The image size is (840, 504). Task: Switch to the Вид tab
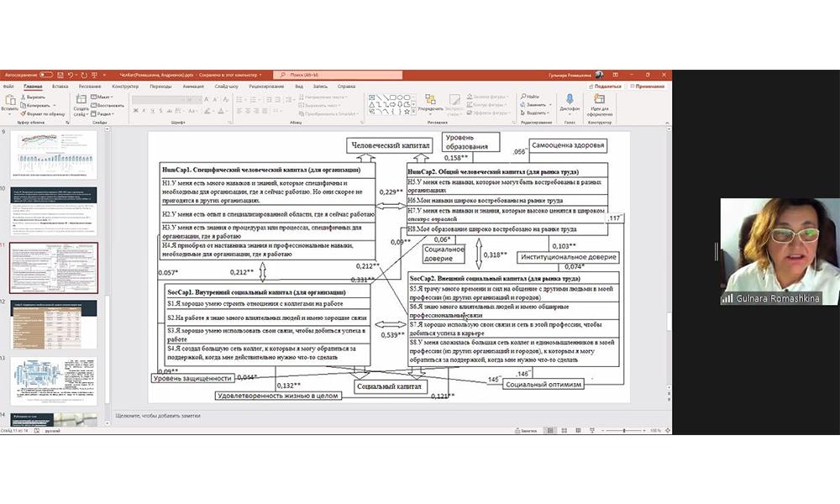tap(299, 87)
